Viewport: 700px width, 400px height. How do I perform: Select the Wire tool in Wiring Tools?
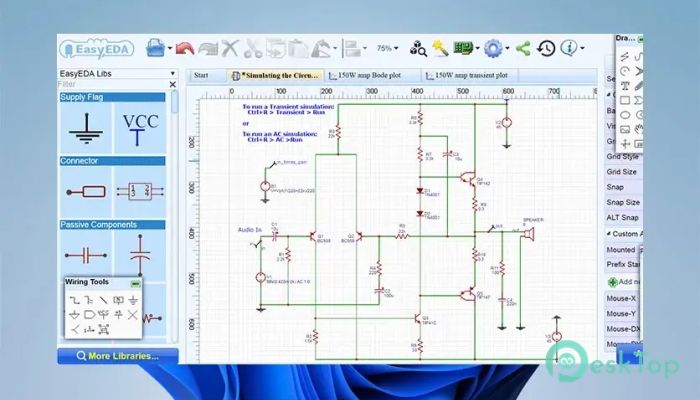pos(75,300)
